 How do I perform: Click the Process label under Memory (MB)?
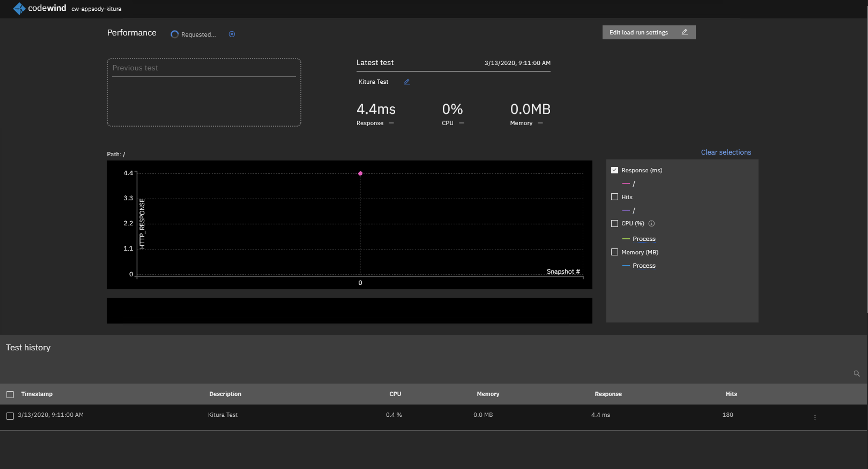[644, 266]
